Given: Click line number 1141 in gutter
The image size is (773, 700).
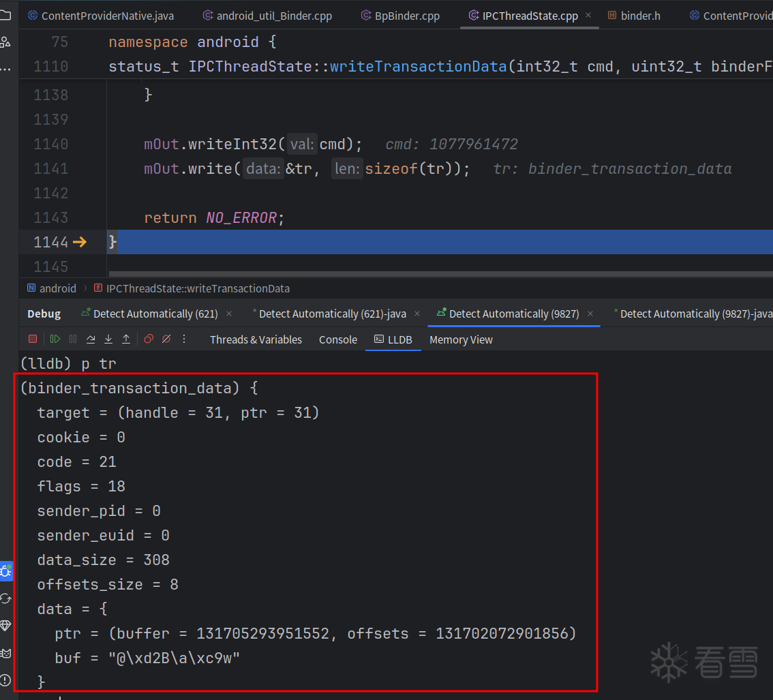Looking at the screenshot, I should 50,168.
